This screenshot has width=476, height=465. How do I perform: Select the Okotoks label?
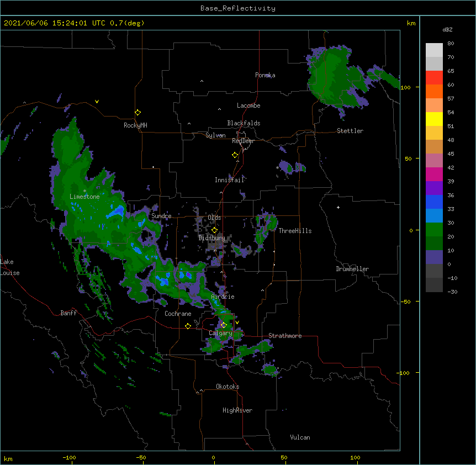[x=228, y=387]
